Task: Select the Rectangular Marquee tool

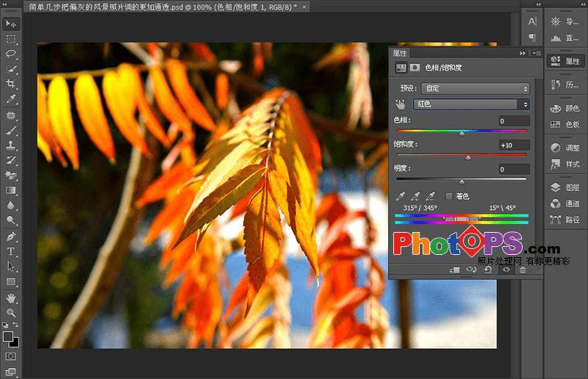Action: (x=11, y=39)
